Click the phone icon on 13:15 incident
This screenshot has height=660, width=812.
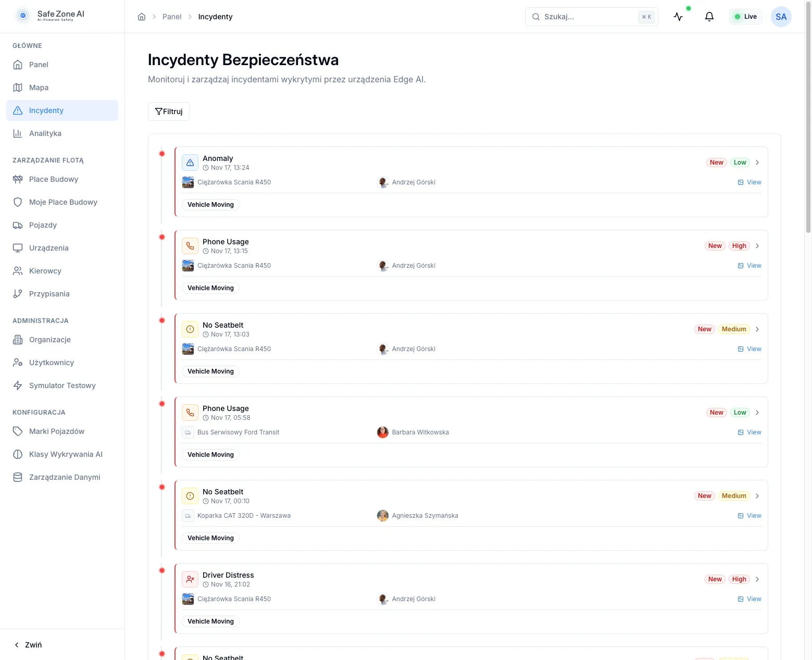pyautogui.click(x=190, y=246)
